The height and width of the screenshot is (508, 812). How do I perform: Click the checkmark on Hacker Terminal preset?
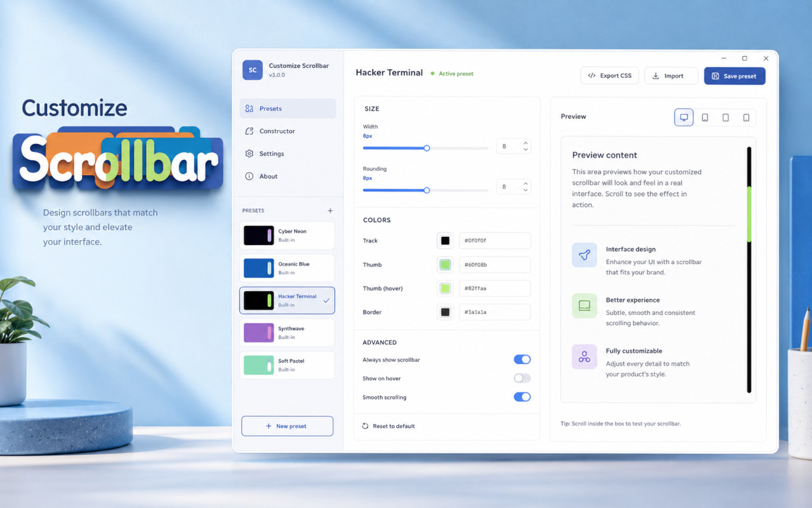[327, 300]
